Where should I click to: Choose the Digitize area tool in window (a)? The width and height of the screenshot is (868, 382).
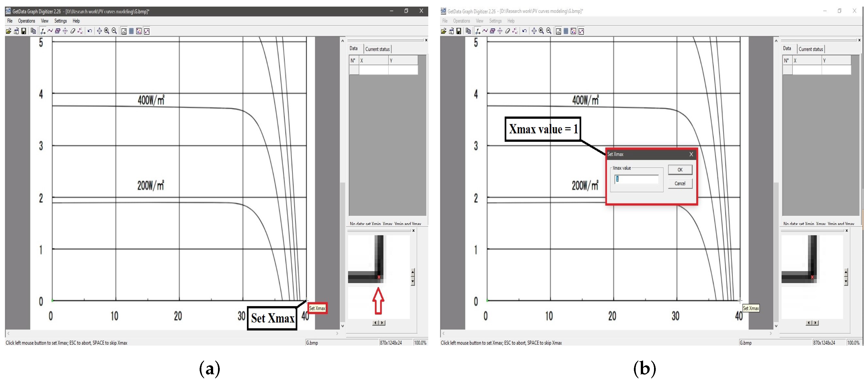[x=58, y=31]
